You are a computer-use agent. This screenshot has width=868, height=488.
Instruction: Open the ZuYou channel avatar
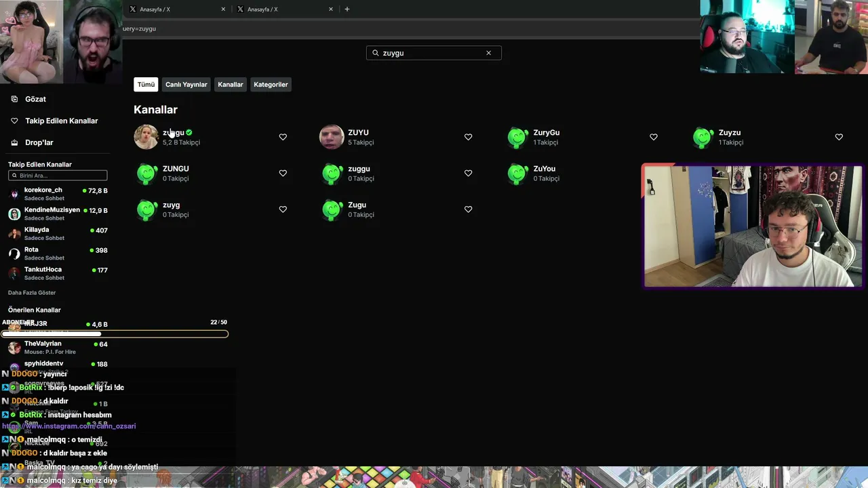coord(517,174)
